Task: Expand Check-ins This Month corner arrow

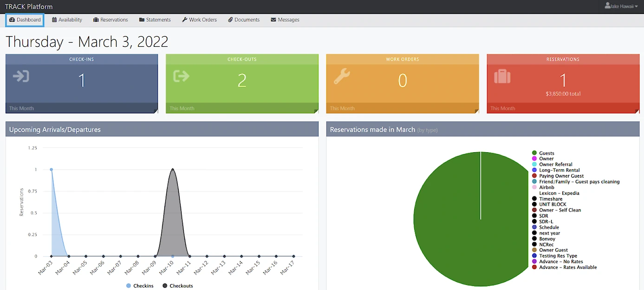Action: tap(155, 111)
